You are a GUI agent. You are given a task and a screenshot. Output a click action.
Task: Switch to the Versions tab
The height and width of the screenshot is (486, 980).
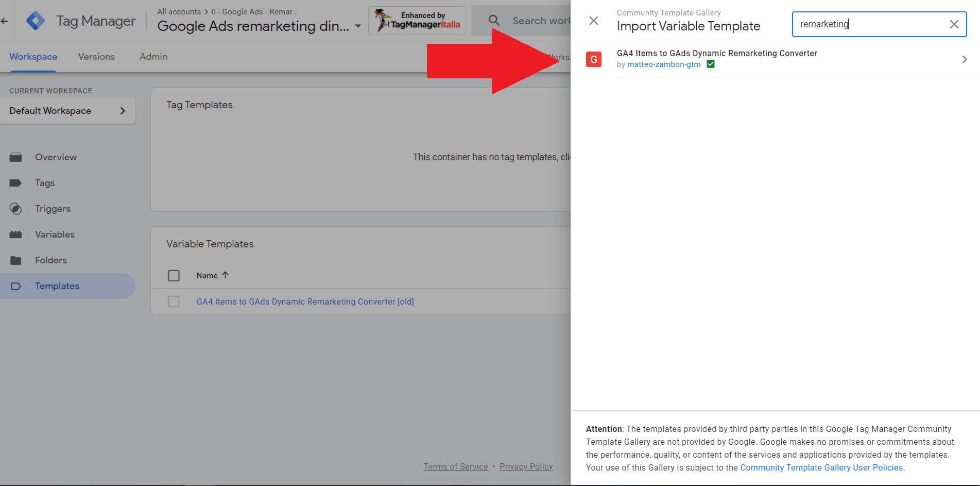[96, 57]
